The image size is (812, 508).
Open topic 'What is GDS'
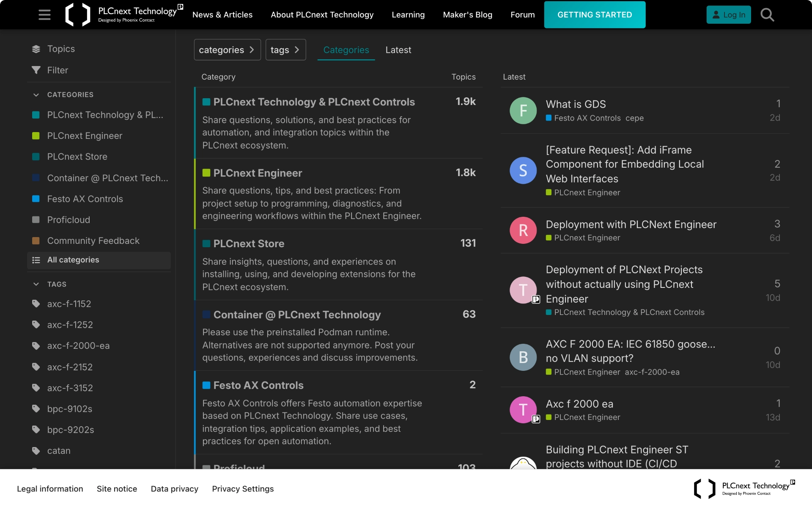[x=576, y=104]
